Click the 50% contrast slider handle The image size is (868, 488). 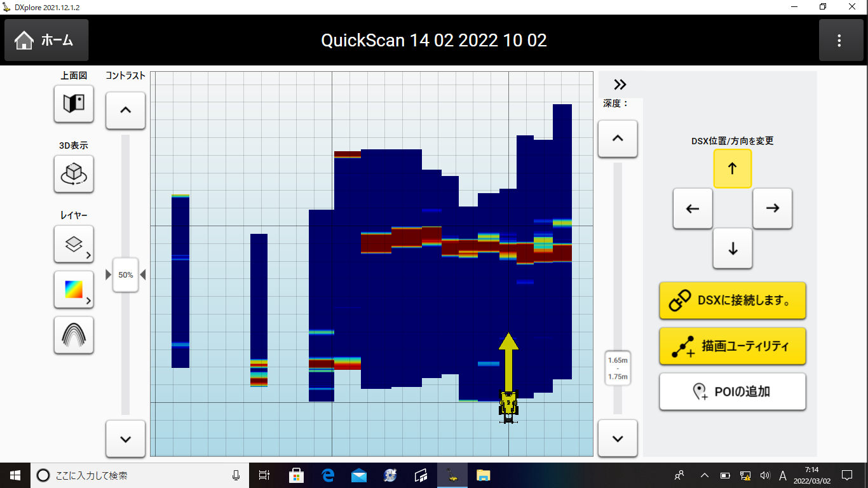coord(125,275)
